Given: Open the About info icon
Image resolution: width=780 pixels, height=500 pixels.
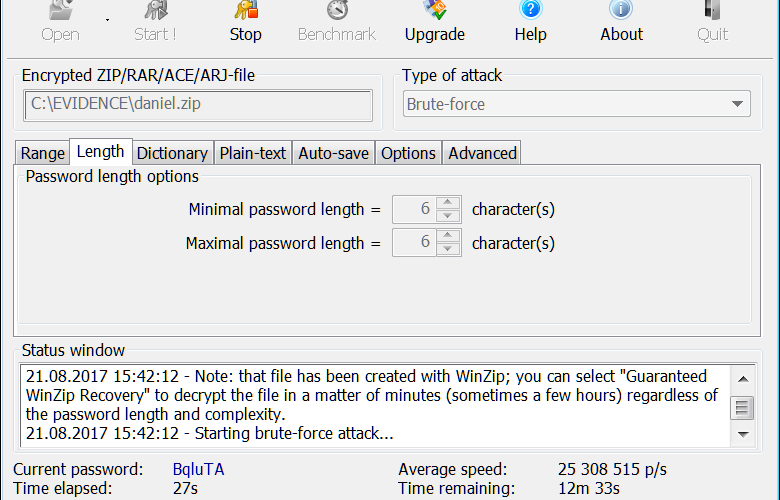Looking at the screenshot, I should [621, 10].
